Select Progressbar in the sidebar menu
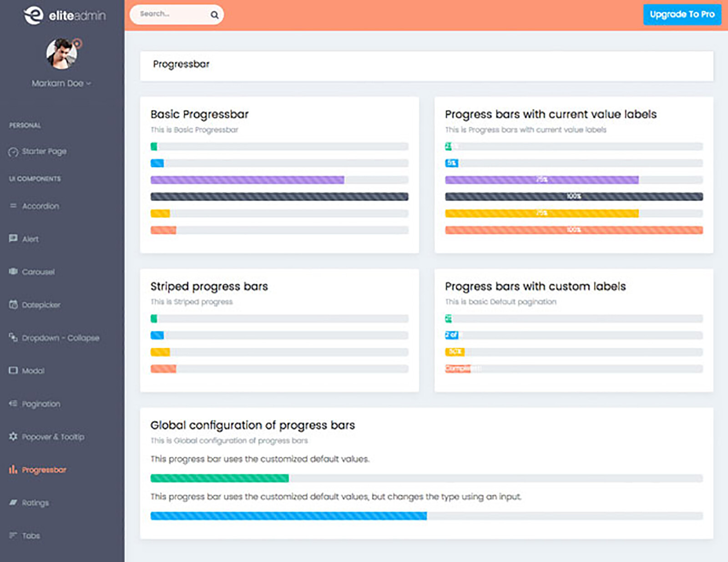The image size is (728, 562). (x=44, y=470)
